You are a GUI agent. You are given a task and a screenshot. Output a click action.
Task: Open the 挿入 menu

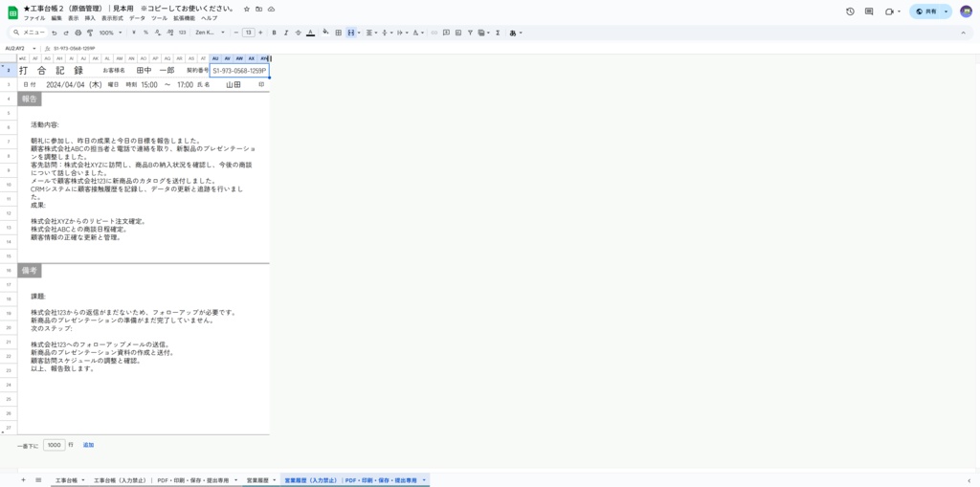[x=90, y=18]
